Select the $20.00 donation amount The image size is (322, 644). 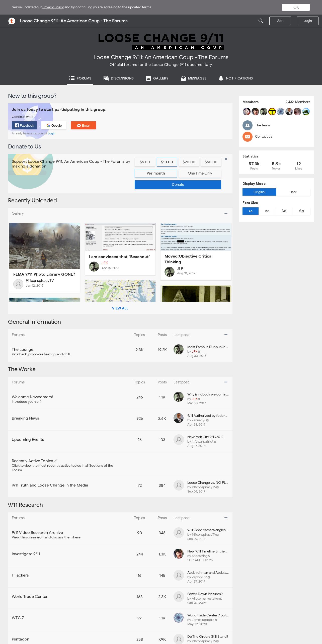point(189,162)
